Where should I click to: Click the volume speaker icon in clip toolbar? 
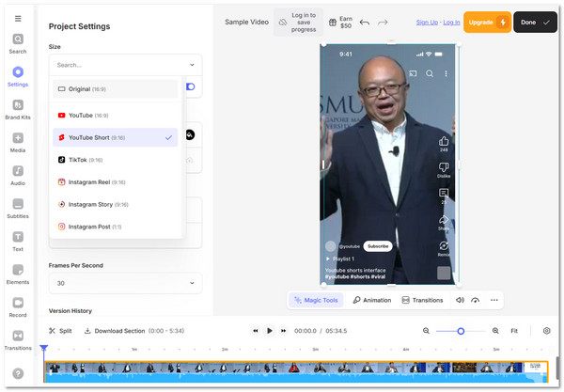coord(460,300)
